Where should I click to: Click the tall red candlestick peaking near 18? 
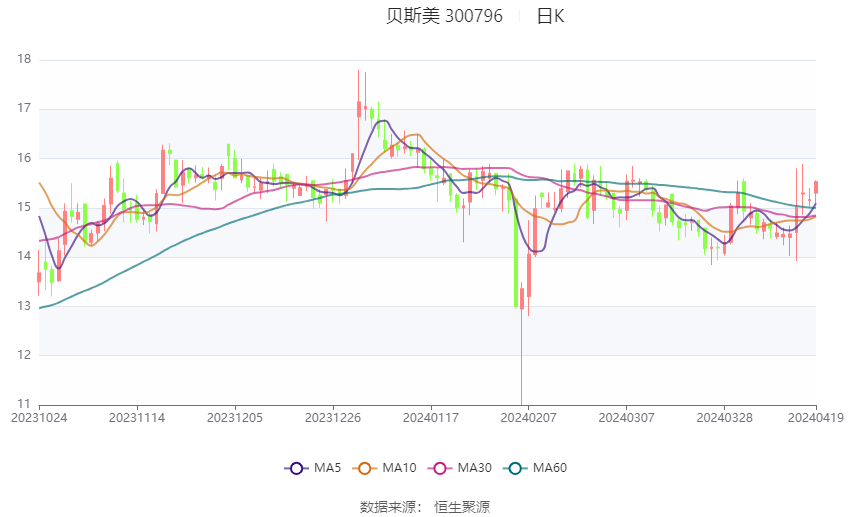click(359, 108)
